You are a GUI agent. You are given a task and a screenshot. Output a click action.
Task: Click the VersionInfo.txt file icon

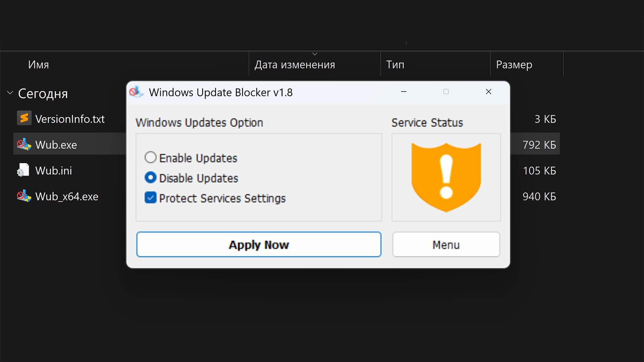24,118
